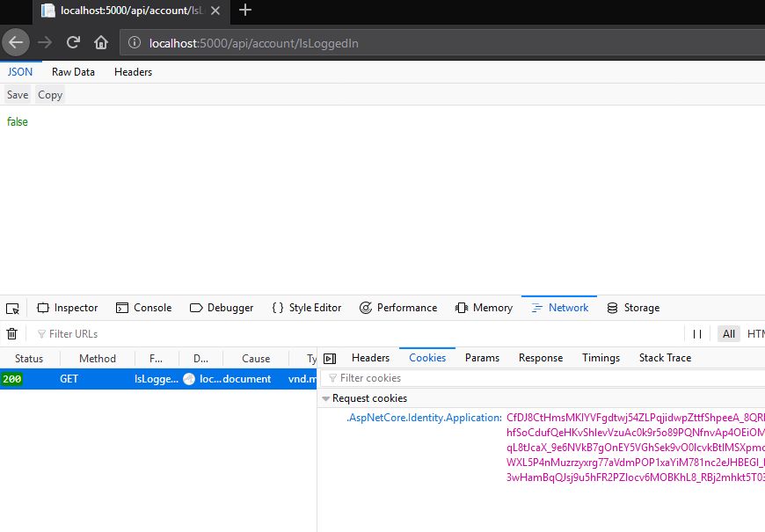Pause network recording
The height and width of the screenshot is (532, 765).
697,334
